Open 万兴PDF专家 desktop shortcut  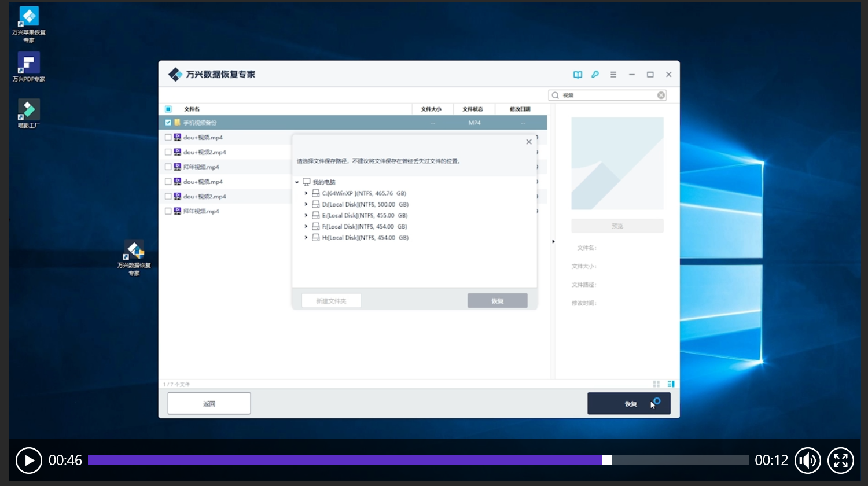(x=29, y=67)
